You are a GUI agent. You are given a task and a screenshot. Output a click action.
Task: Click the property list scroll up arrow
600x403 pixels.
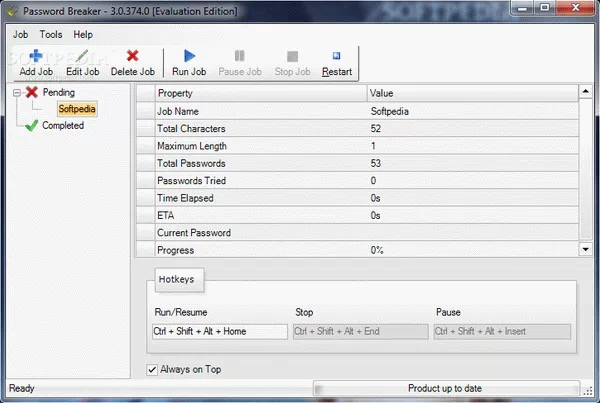585,91
